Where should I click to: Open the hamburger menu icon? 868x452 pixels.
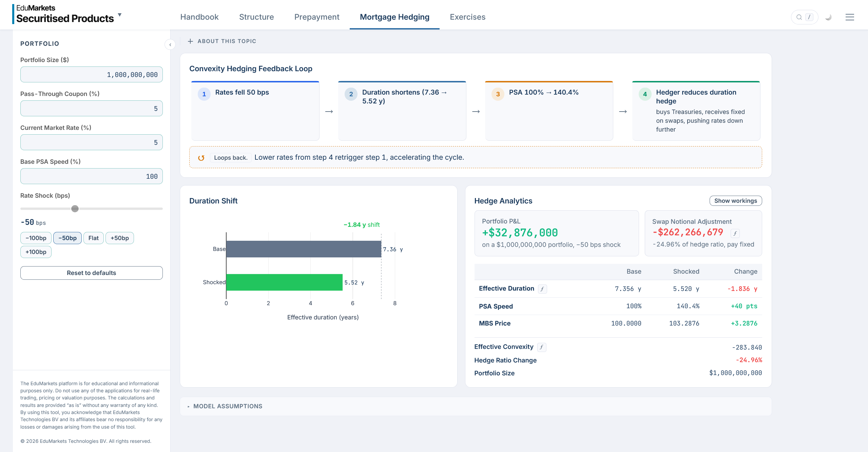click(x=850, y=17)
